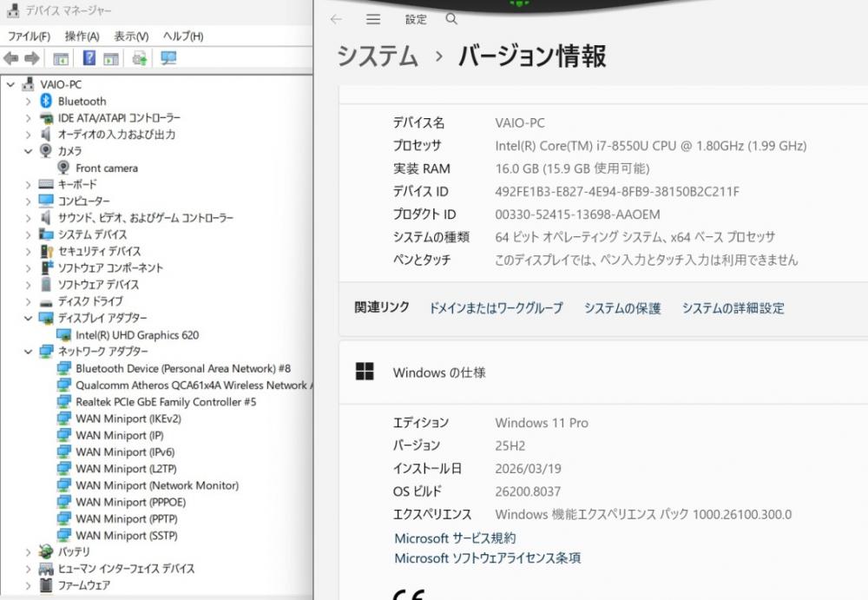Open the 表示(V) menu
The image size is (868, 600).
(131, 36)
